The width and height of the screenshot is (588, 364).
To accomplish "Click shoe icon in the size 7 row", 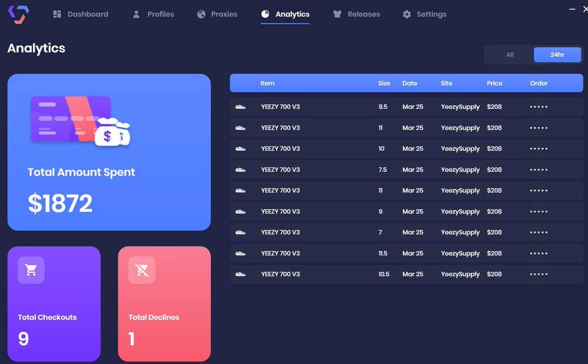I will [x=240, y=232].
